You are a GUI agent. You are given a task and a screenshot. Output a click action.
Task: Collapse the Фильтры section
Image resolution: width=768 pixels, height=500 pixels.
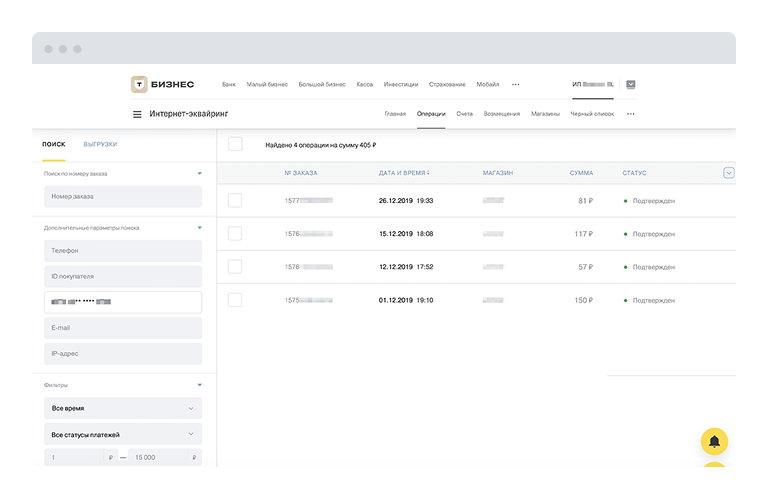(x=199, y=385)
